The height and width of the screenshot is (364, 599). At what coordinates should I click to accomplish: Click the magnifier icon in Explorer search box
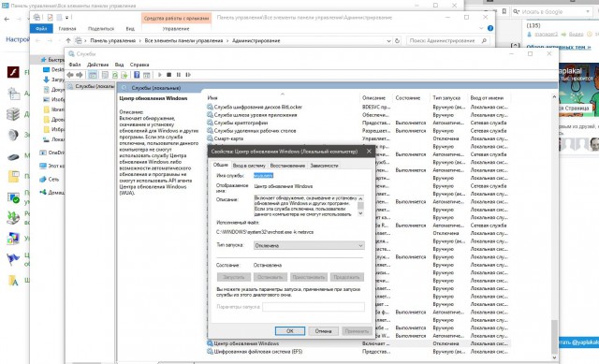click(484, 40)
